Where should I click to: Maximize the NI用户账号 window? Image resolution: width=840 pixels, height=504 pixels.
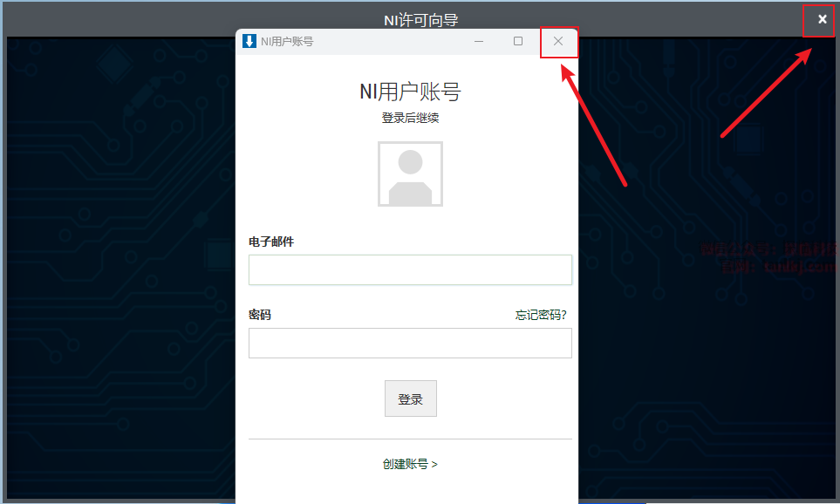tap(518, 41)
